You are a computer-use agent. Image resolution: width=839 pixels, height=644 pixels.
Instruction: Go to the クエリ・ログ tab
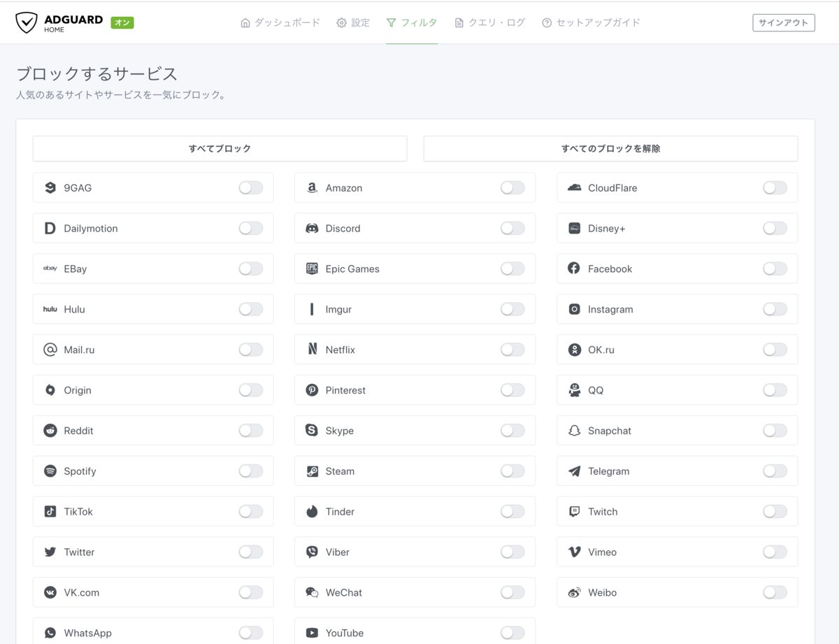pos(489,22)
